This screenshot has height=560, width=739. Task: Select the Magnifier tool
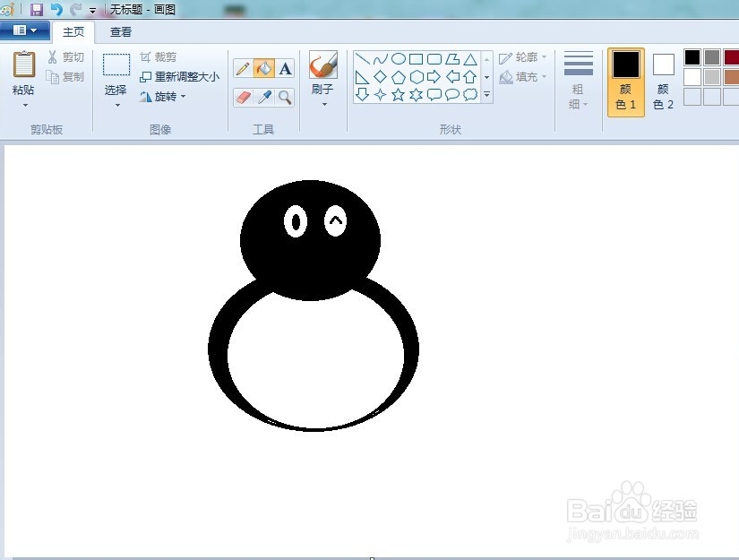pos(285,98)
